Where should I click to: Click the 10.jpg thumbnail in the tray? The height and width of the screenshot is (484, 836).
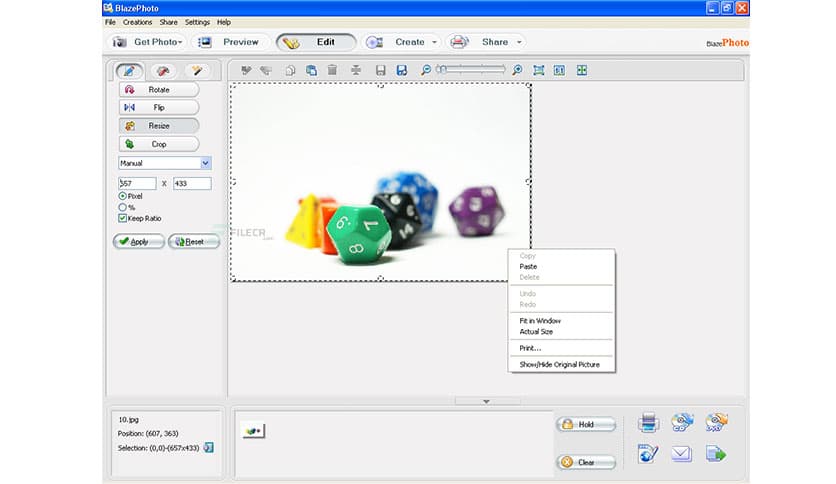click(x=253, y=431)
